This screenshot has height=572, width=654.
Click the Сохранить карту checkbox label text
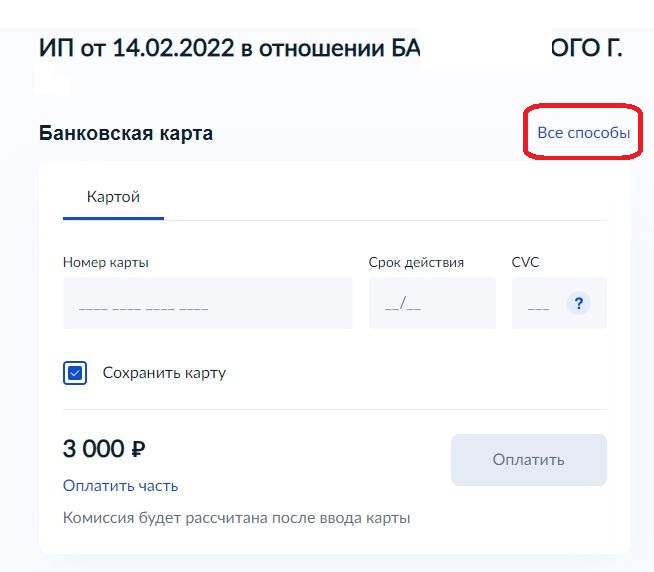(x=164, y=373)
